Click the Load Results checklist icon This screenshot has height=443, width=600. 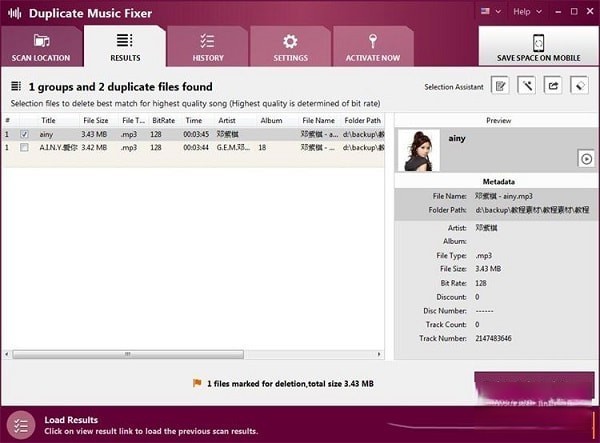[21, 425]
